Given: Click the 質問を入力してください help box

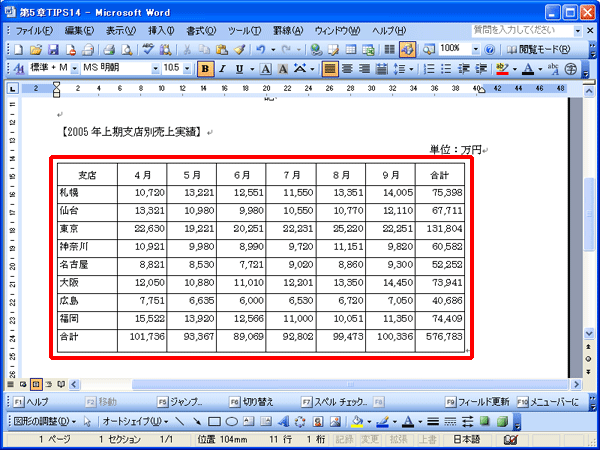Looking at the screenshot, I should (x=522, y=31).
